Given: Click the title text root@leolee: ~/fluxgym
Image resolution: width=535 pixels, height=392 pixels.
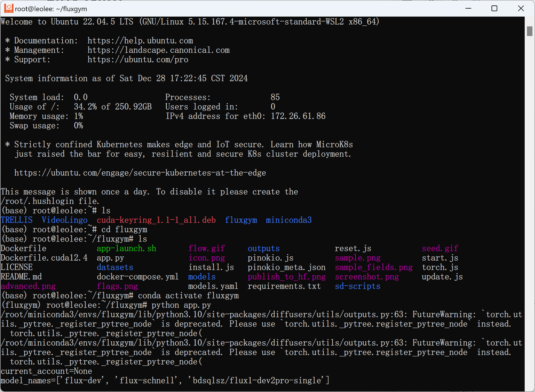Looking at the screenshot, I should [51, 9].
